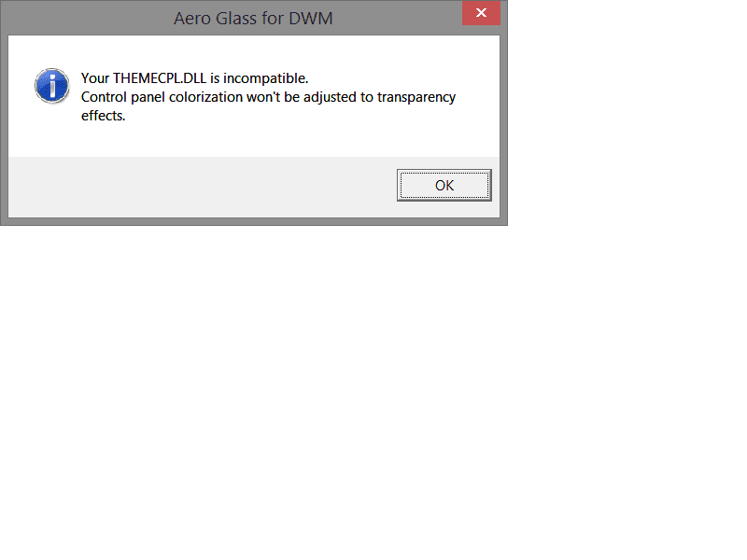Click the Control panel colorization message line
747x560 pixels.
point(268,97)
